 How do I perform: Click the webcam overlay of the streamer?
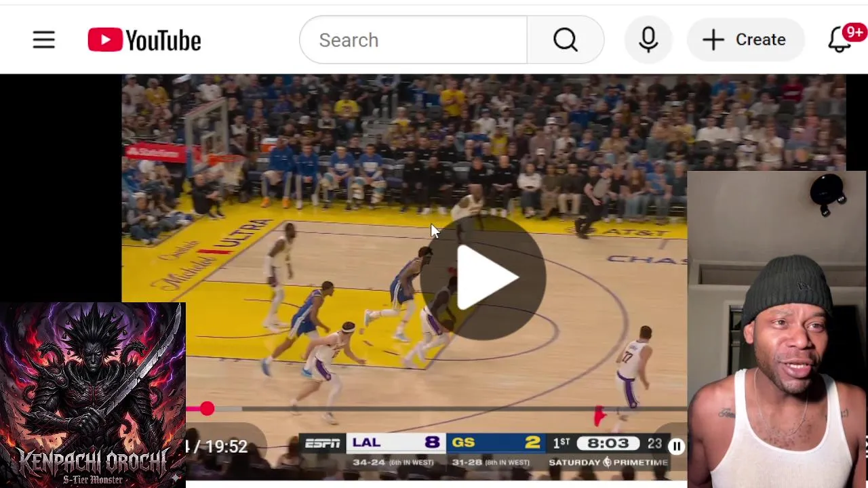tap(777, 329)
